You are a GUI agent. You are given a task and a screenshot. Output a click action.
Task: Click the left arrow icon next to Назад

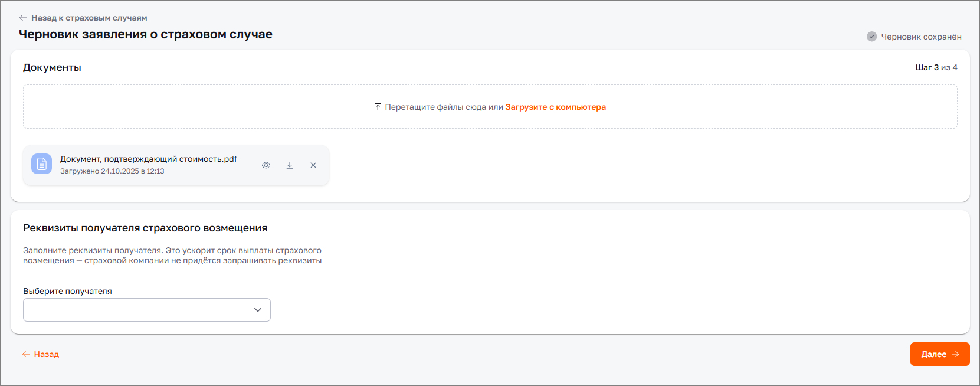[x=26, y=354]
